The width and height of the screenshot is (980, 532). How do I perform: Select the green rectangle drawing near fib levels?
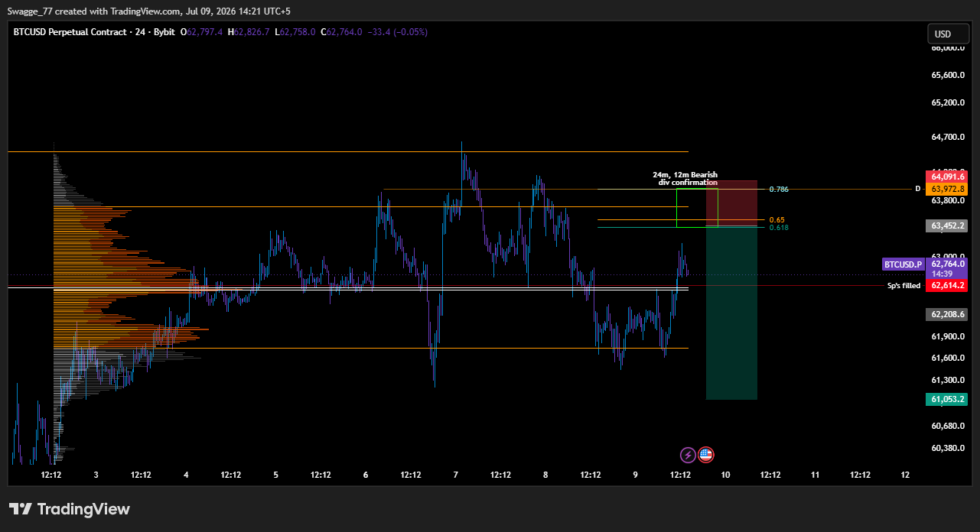click(697, 208)
